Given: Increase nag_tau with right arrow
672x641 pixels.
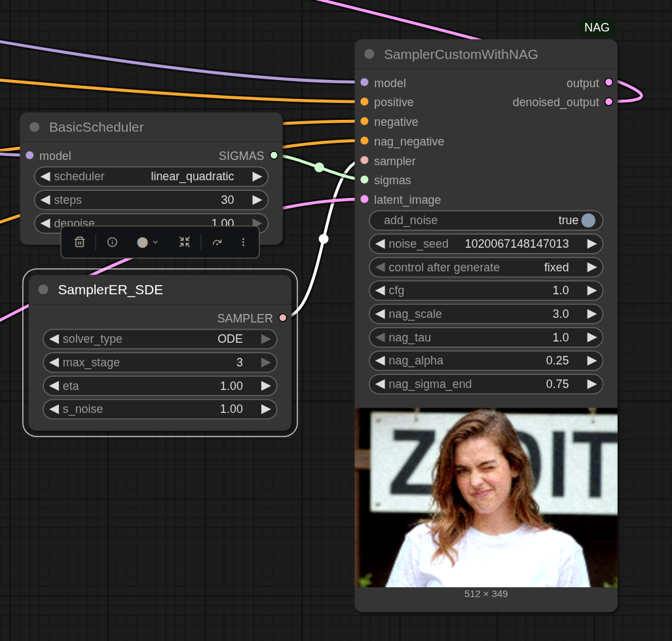Looking at the screenshot, I should click(x=592, y=338).
